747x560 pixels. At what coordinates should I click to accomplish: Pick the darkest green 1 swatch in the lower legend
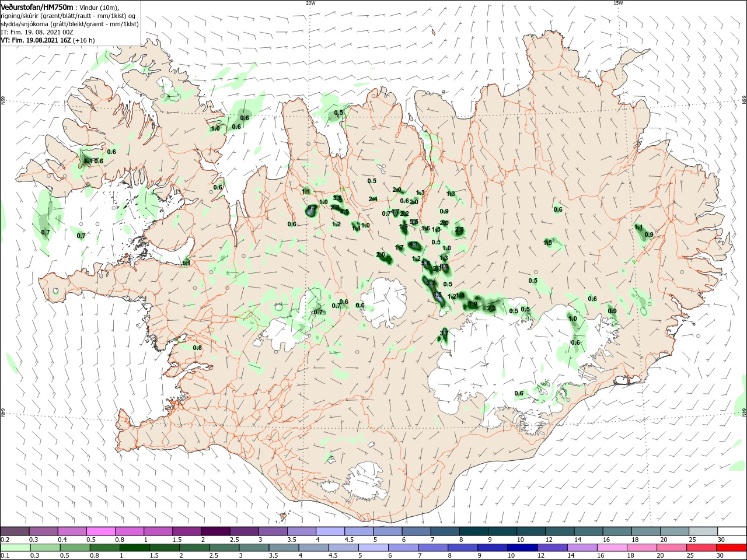pos(136,547)
